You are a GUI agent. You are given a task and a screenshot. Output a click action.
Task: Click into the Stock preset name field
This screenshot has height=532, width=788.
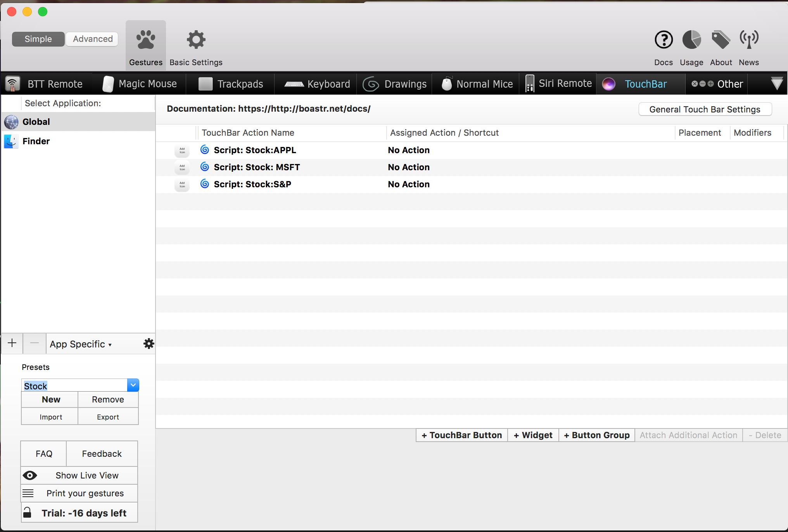click(74, 385)
